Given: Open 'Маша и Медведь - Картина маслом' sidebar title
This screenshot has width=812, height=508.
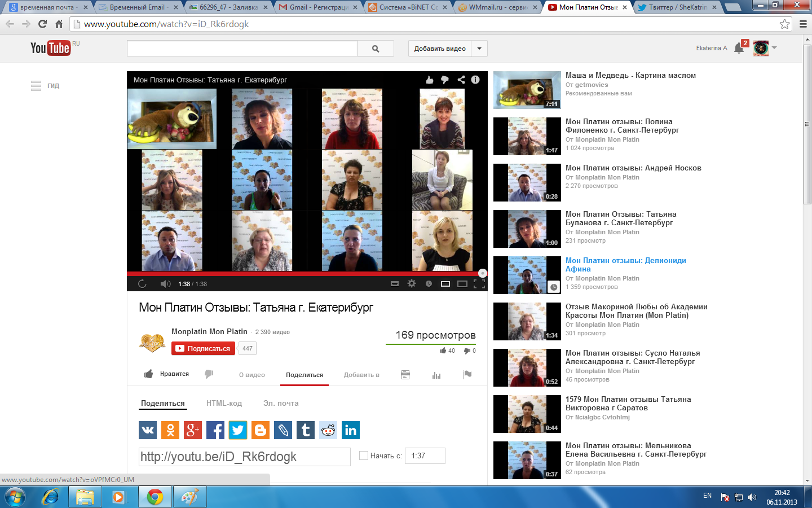Looking at the screenshot, I should [x=630, y=75].
